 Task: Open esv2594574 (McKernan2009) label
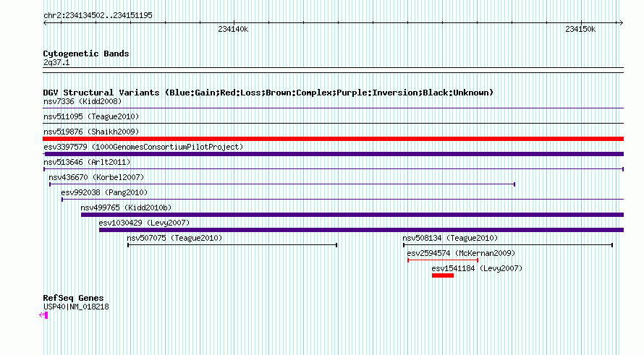coord(461,253)
